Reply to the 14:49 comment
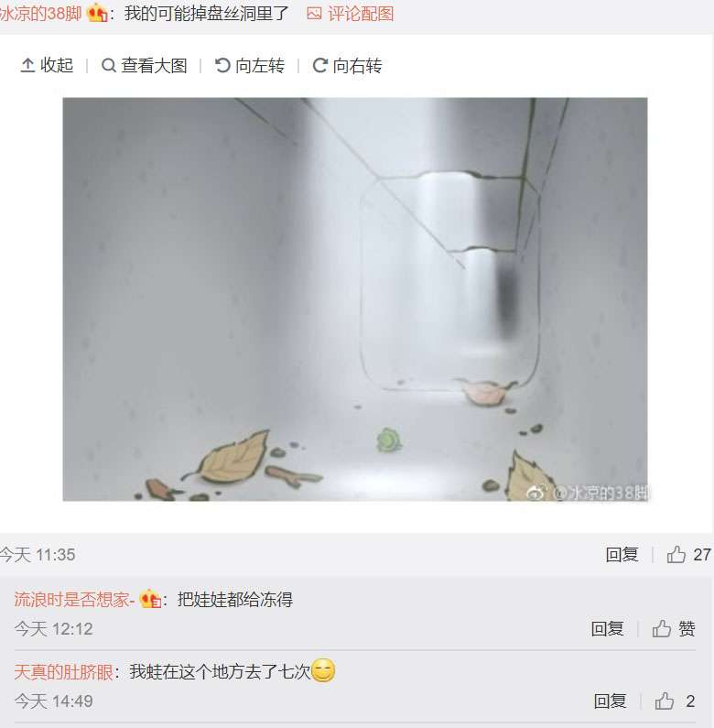Image resolution: width=714 pixels, height=728 pixels. pyautogui.click(x=610, y=701)
